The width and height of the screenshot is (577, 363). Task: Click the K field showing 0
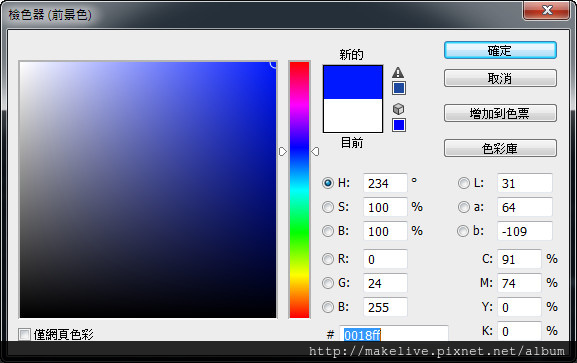point(519,331)
